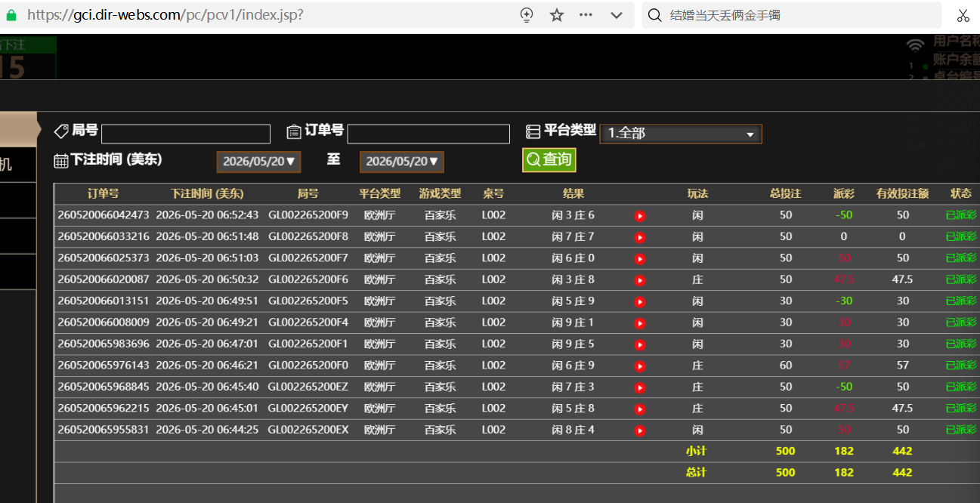Image resolution: width=980 pixels, height=503 pixels.
Task: Click the Wi-Fi signal status icon
Action: pyautogui.click(x=915, y=45)
